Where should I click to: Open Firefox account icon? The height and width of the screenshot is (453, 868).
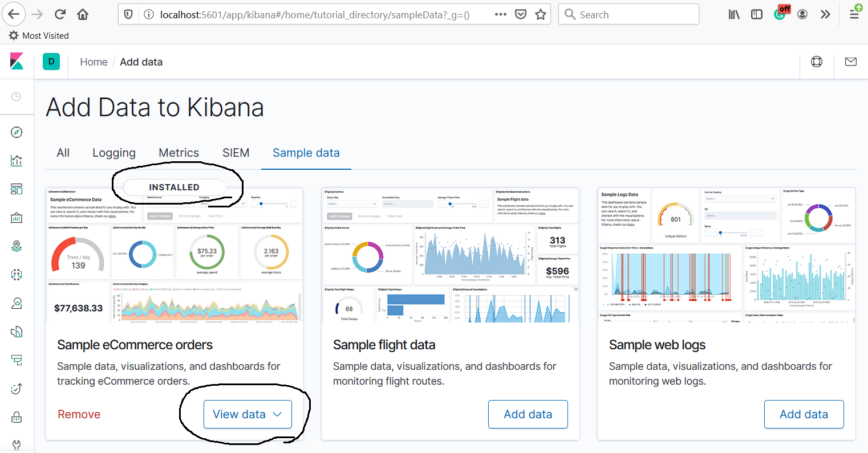pos(802,14)
